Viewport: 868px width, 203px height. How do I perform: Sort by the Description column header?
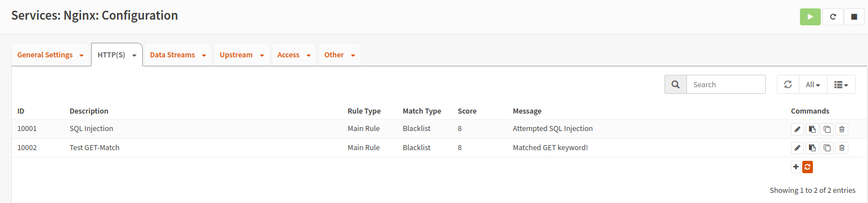click(x=89, y=111)
